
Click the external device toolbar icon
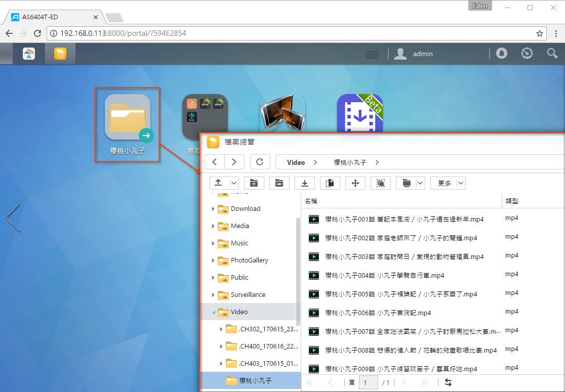tap(406, 183)
